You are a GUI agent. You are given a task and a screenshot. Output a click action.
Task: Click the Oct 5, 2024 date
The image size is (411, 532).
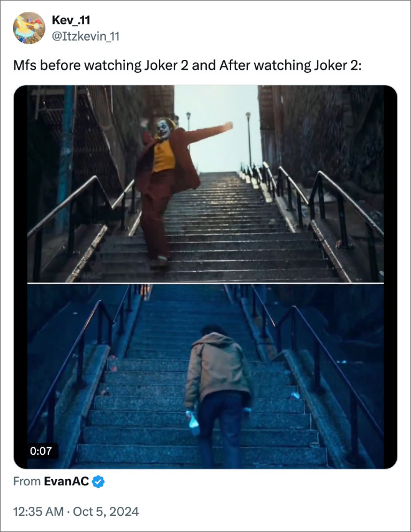[x=106, y=511]
